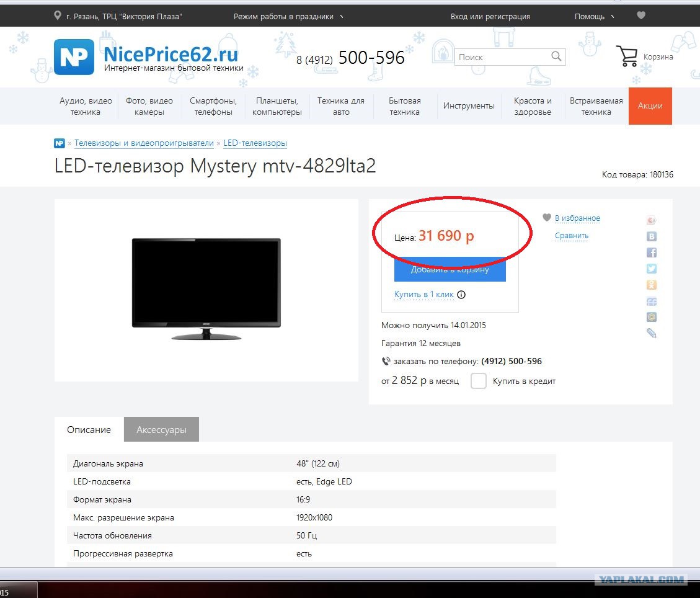Click the heart beside 'В избранное'

point(547,218)
